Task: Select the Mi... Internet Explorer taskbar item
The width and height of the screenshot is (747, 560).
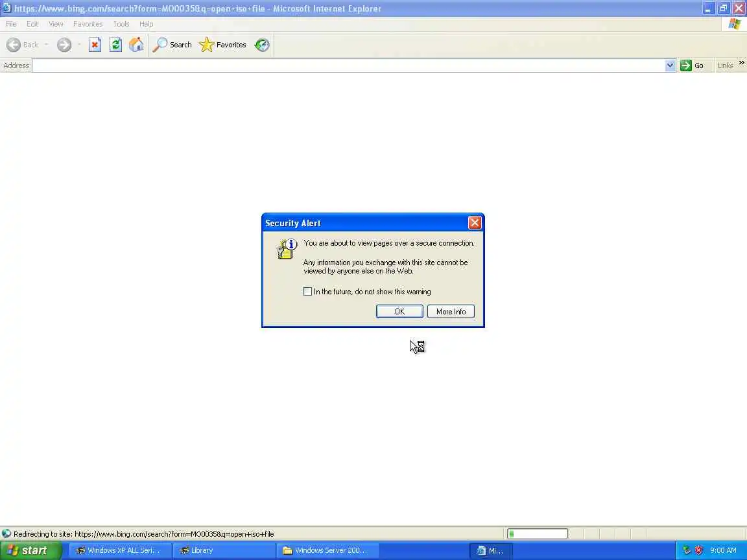Action: (491, 550)
